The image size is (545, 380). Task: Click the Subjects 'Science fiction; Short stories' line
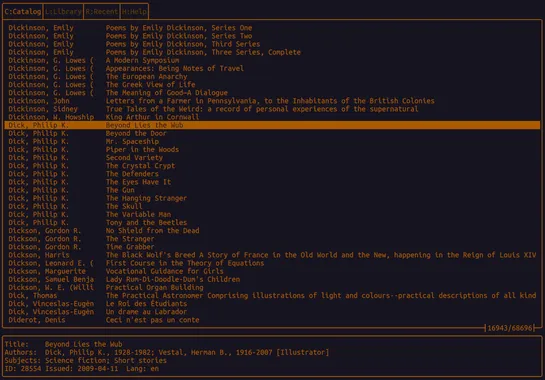coord(86,361)
